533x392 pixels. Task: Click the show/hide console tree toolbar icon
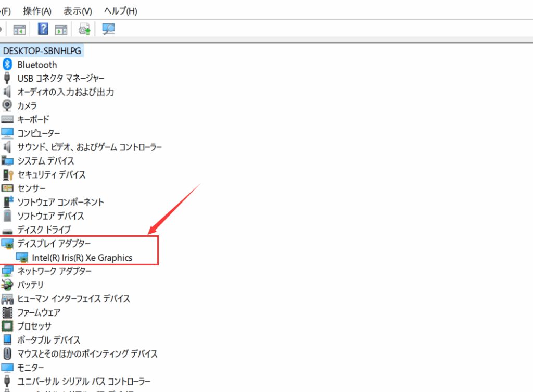[x=20, y=30]
